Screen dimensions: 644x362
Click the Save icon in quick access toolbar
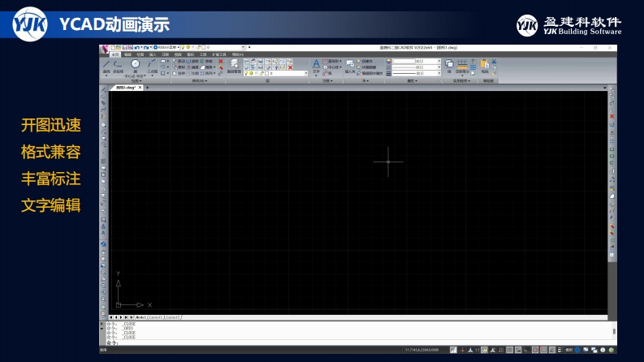point(124,47)
